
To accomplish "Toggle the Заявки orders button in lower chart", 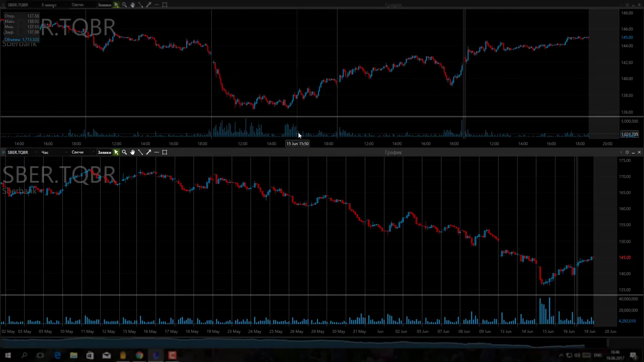I will [x=104, y=152].
